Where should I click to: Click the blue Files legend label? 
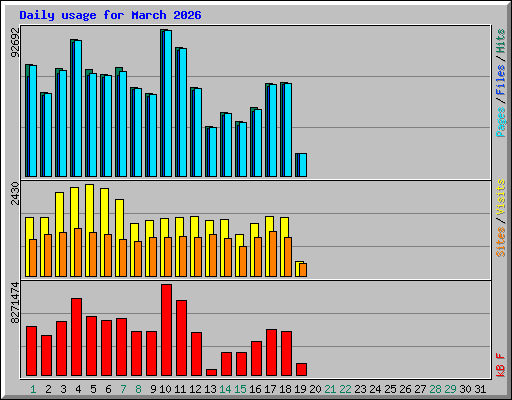[501, 80]
